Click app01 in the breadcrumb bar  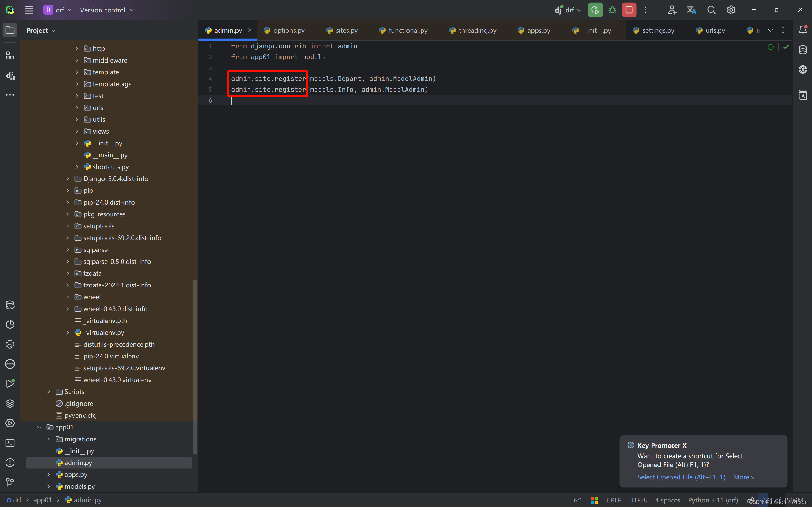(43, 500)
